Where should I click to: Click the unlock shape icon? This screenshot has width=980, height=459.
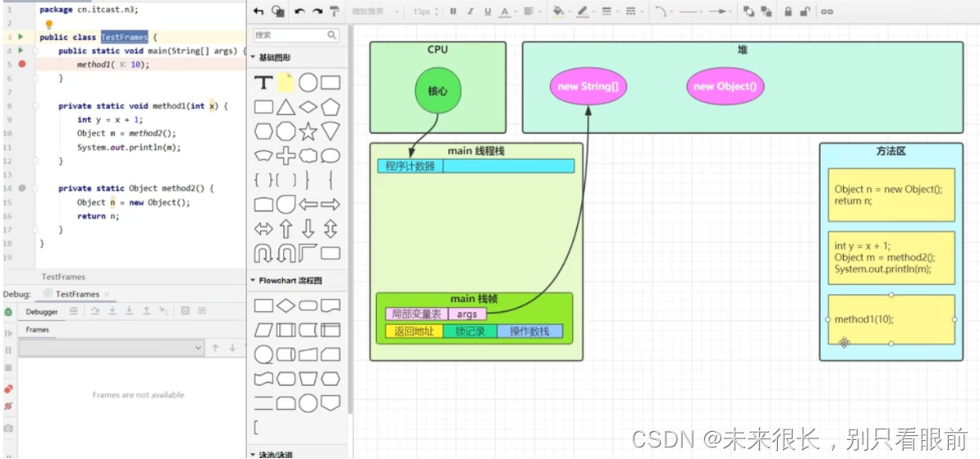coord(806,11)
